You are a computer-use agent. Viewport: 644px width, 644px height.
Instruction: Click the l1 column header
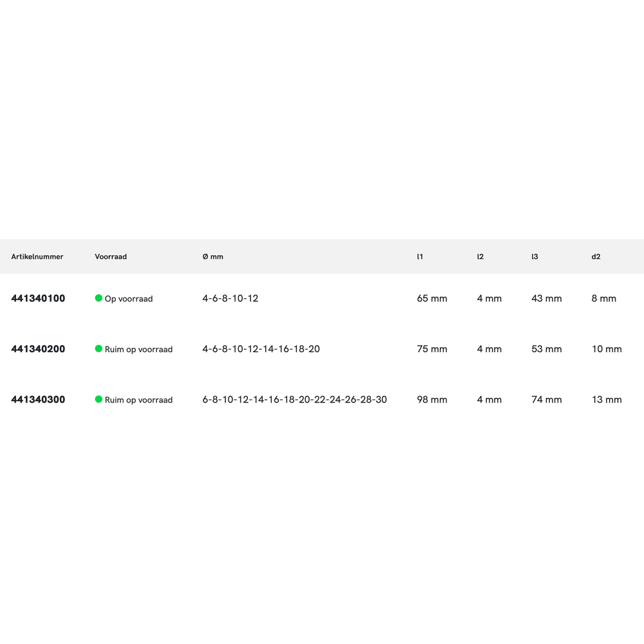pos(420,256)
